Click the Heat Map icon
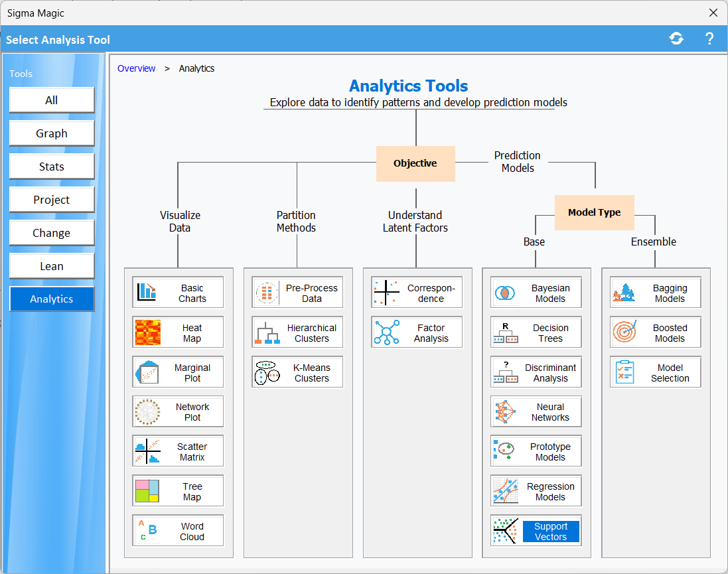The height and width of the screenshot is (574, 728). click(x=148, y=332)
